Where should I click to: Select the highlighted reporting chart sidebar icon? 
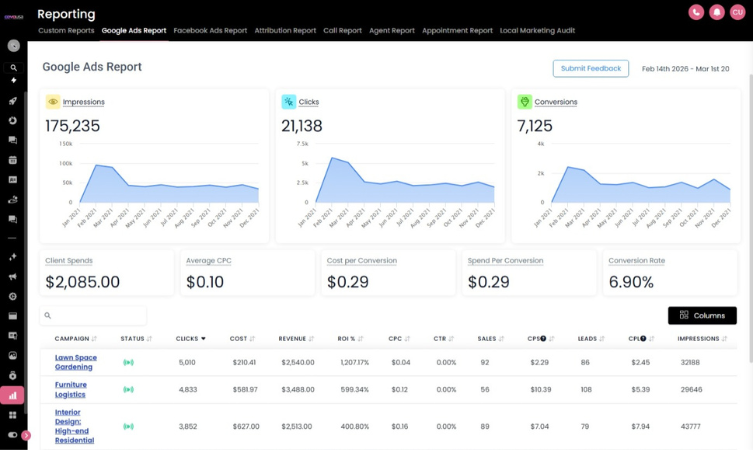click(x=13, y=395)
